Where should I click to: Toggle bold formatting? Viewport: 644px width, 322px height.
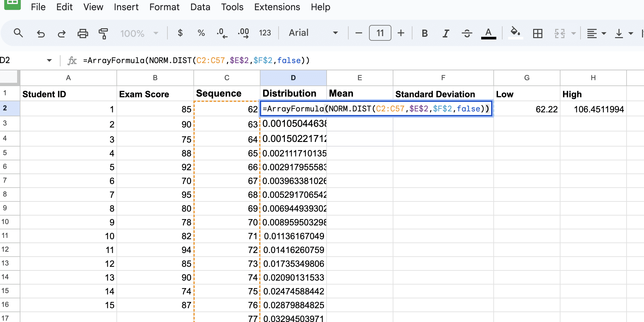(425, 33)
